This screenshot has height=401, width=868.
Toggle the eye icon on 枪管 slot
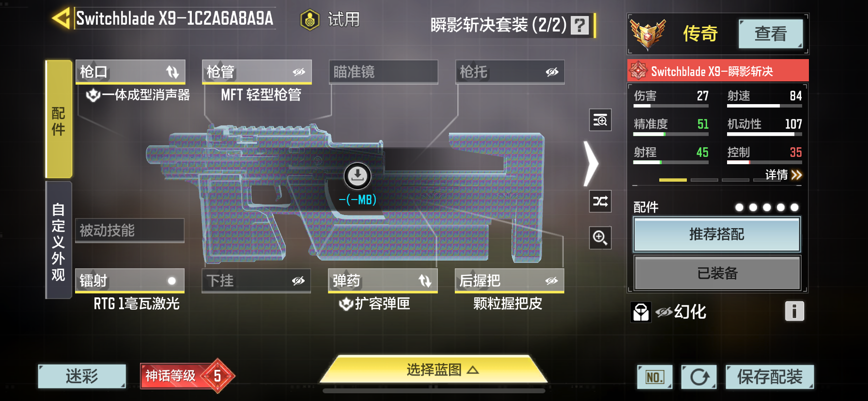point(299,72)
